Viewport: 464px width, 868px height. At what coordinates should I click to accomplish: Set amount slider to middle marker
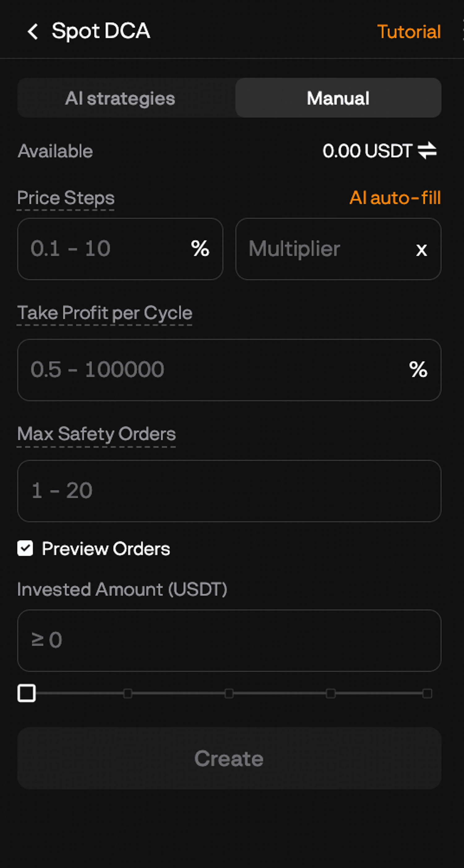(229, 693)
